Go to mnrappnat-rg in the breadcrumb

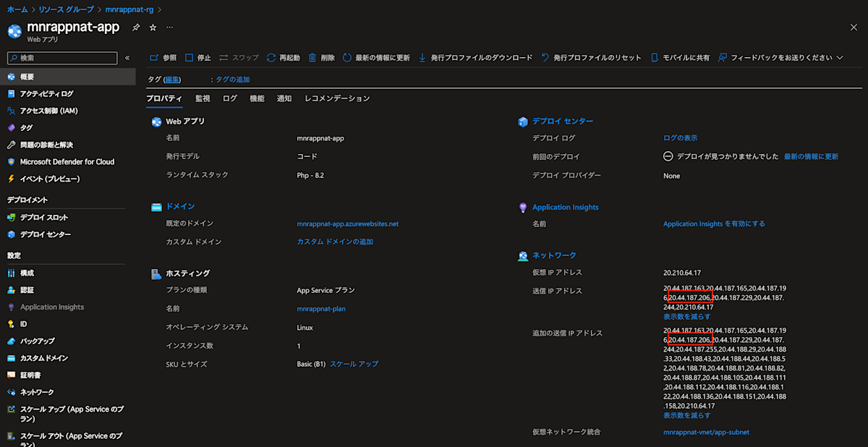pos(129,9)
